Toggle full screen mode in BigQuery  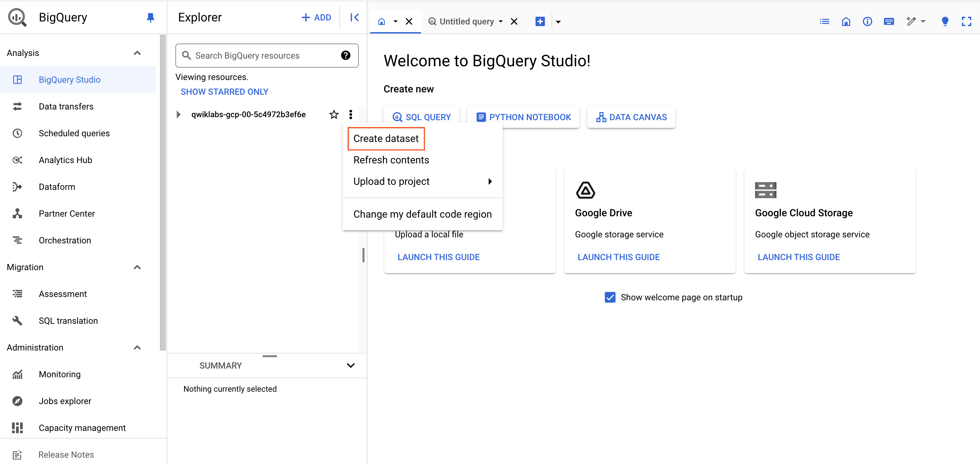[x=967, y=21]
